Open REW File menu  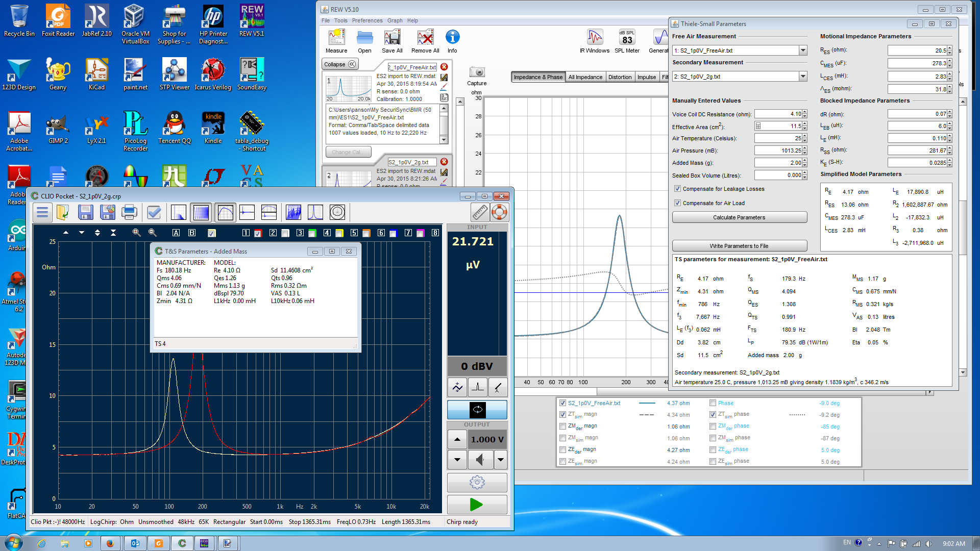click(326, 21)
